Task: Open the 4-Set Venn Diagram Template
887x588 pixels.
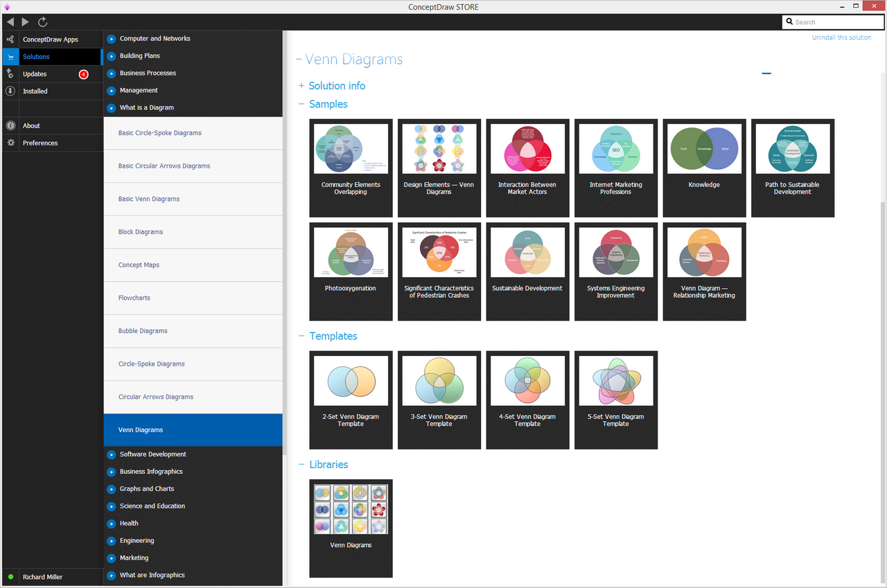Action: click(527, 400)
